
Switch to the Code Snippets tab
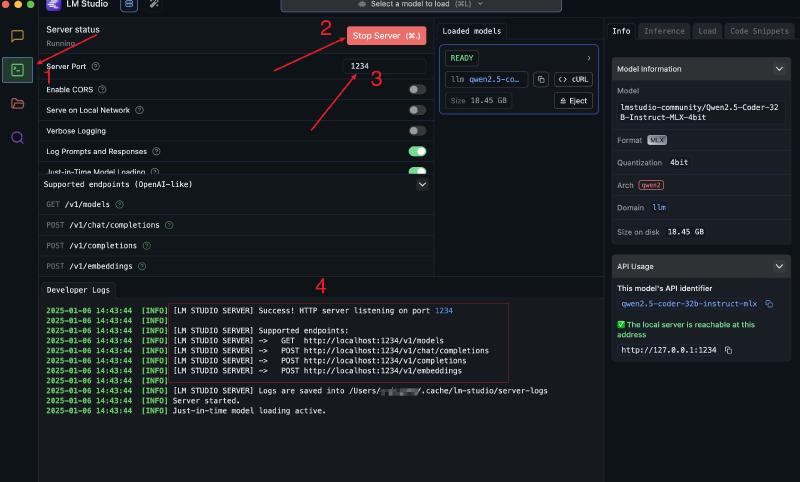pos(759,31)
